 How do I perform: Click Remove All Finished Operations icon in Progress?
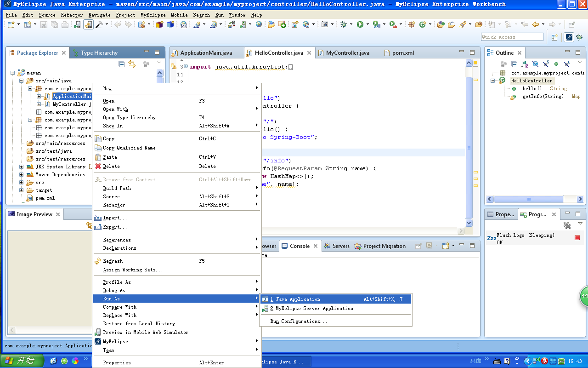567,225
